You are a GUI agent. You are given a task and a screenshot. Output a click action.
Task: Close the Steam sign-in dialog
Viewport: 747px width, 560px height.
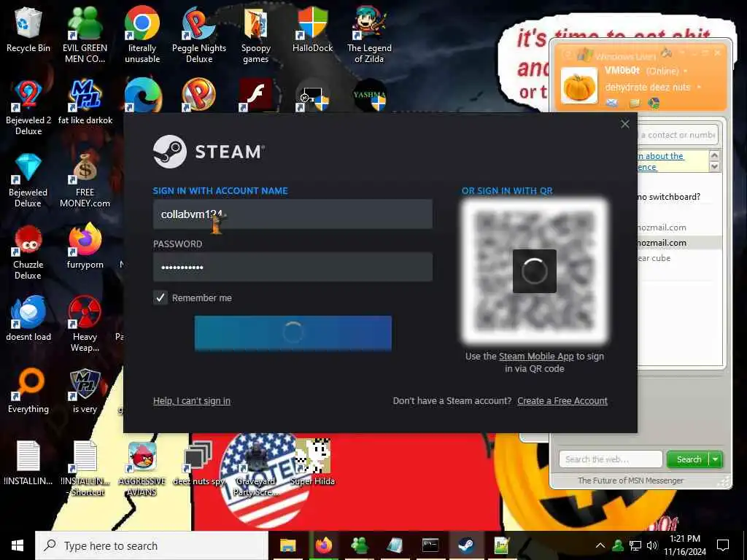[x=625, y=124]
